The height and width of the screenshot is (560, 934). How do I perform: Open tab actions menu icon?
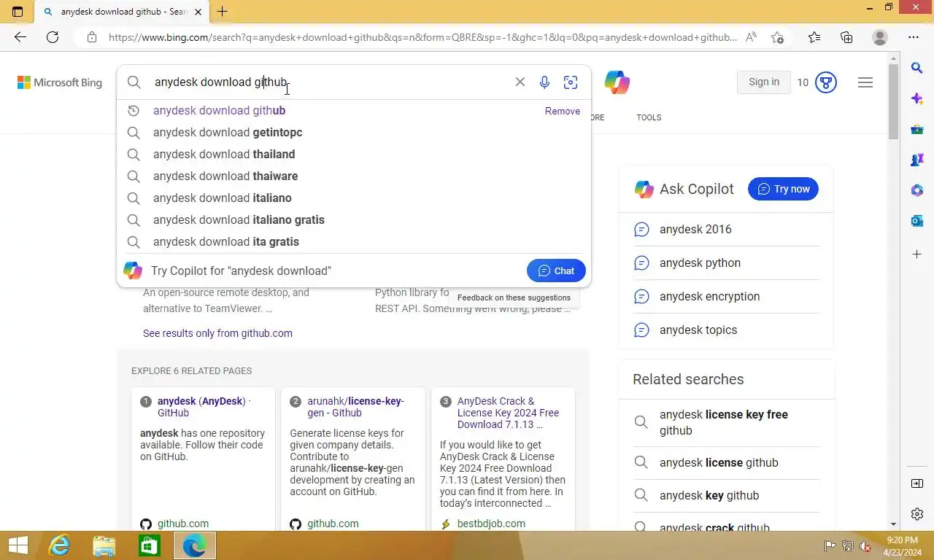click(18, 12)
